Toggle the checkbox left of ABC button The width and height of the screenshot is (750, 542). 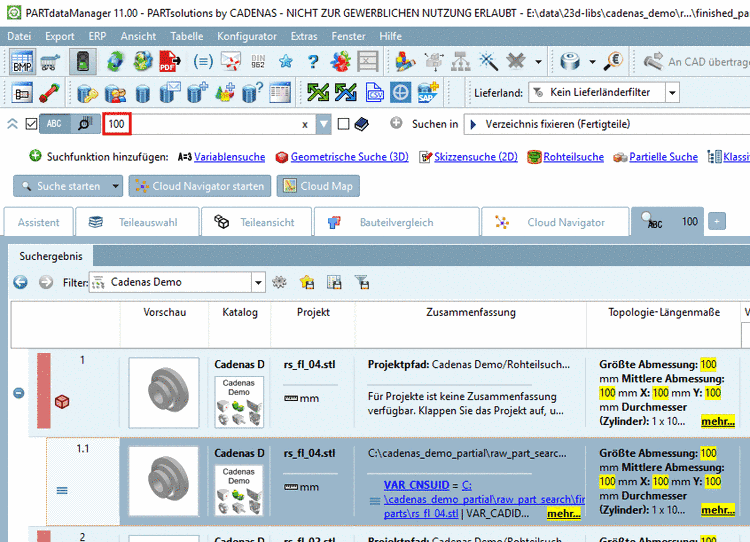(31, 124)
